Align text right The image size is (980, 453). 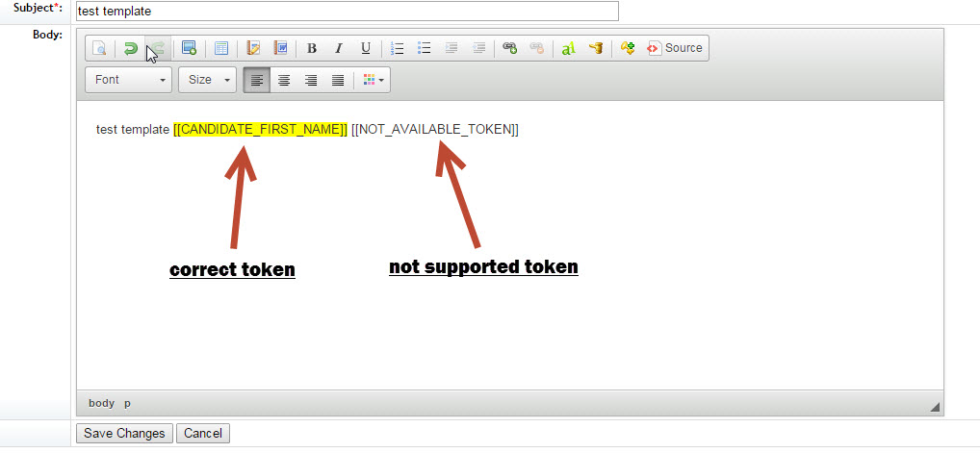311,80
